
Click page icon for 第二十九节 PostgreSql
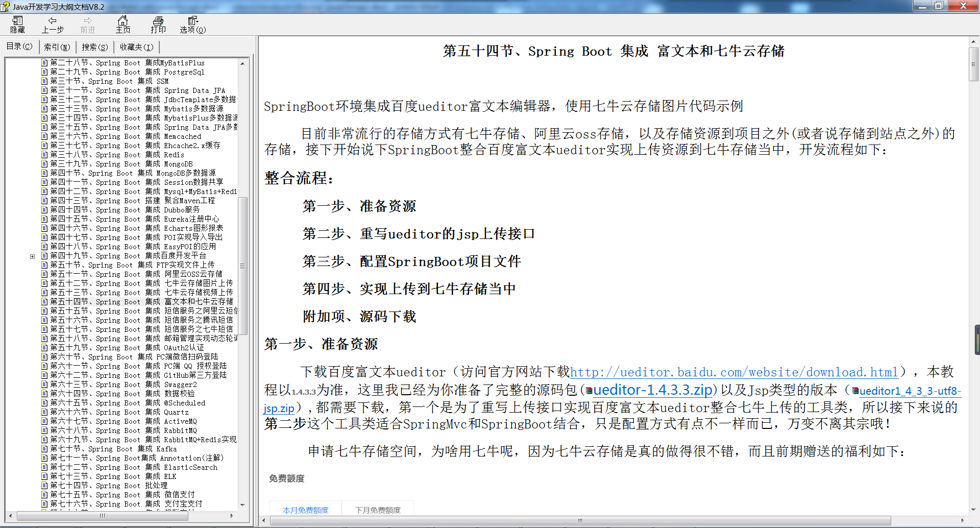44,72
